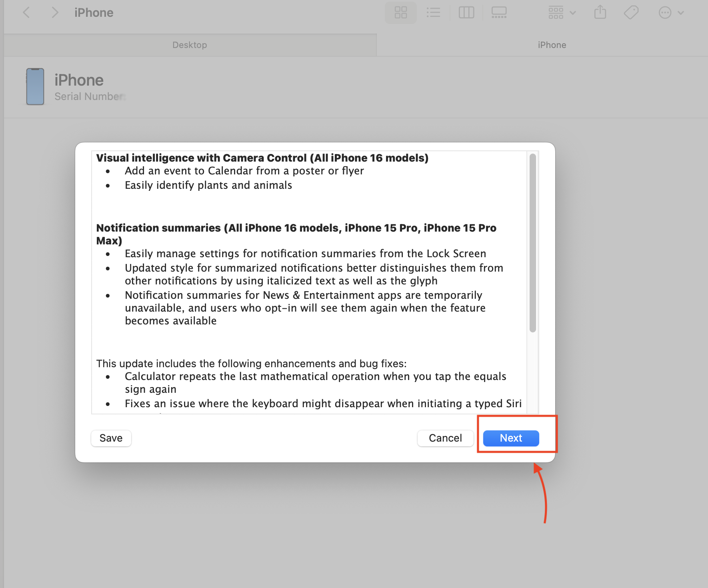Go back with the Finder back arrow

[x=26, y=13]
